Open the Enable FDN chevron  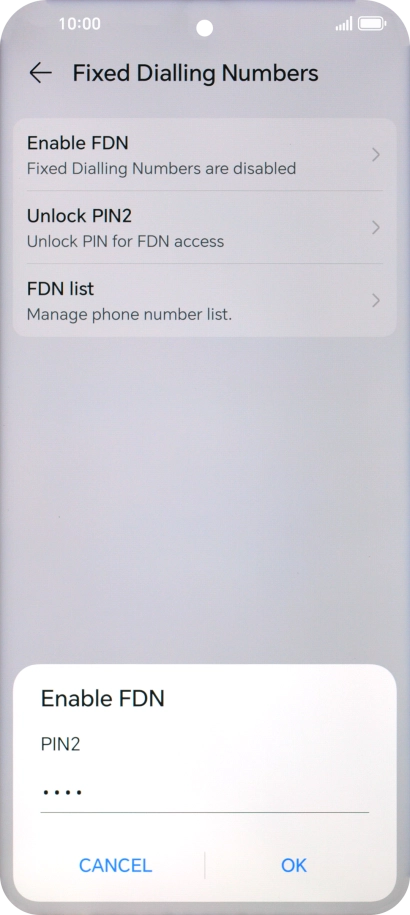(376, 155)
